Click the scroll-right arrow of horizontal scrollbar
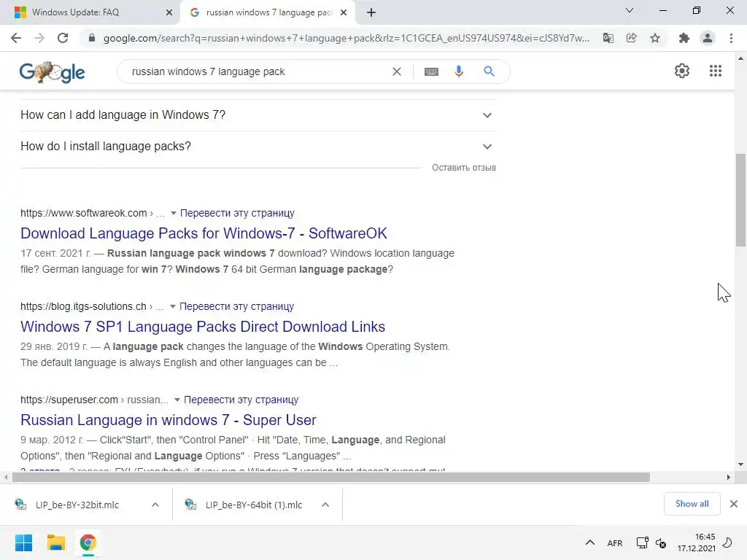This screenshot has height=560, width=747. click(x=729, y=477)
